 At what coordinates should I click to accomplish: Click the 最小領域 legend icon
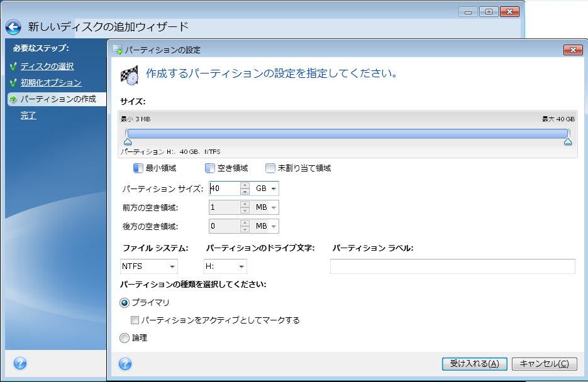tap(138, 168)
